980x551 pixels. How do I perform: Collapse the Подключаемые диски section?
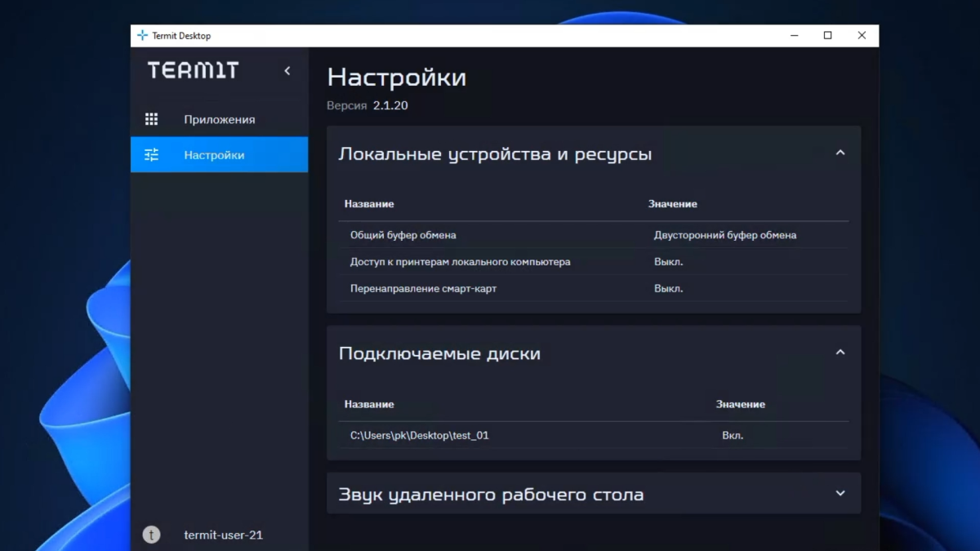pos(840,353)
